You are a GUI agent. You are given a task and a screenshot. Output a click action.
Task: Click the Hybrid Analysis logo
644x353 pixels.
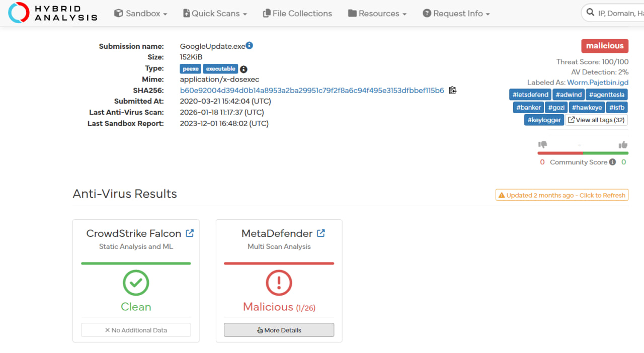click(x=52, y=13)
